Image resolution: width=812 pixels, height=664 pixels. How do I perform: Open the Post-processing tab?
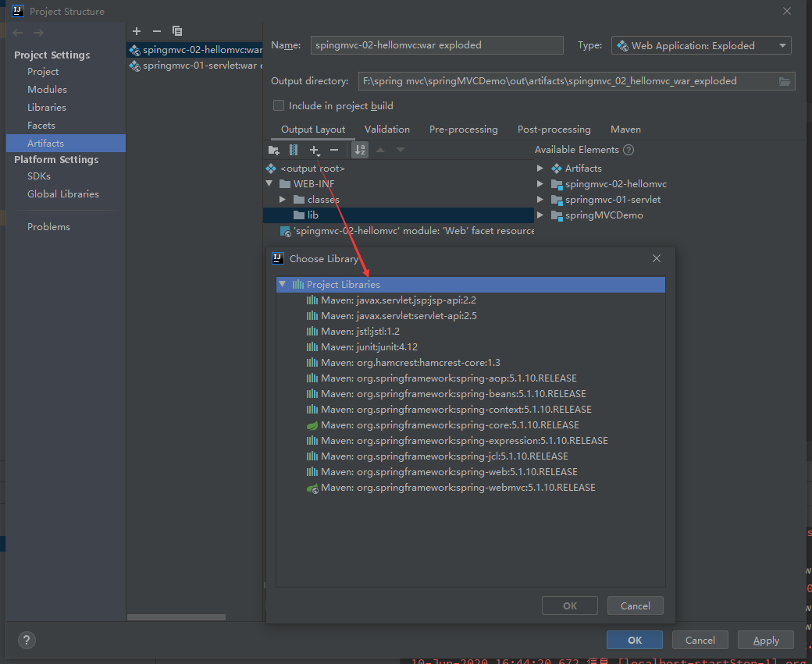coord(554,130)
